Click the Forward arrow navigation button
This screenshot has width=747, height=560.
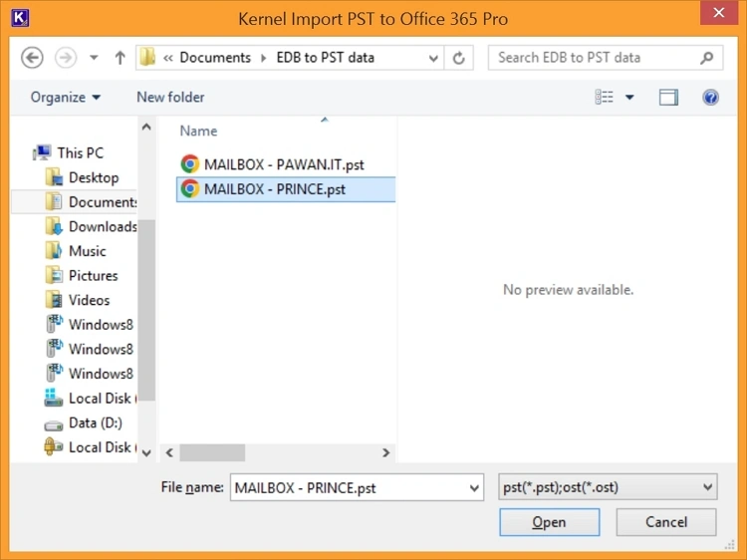tap(66, 58)
